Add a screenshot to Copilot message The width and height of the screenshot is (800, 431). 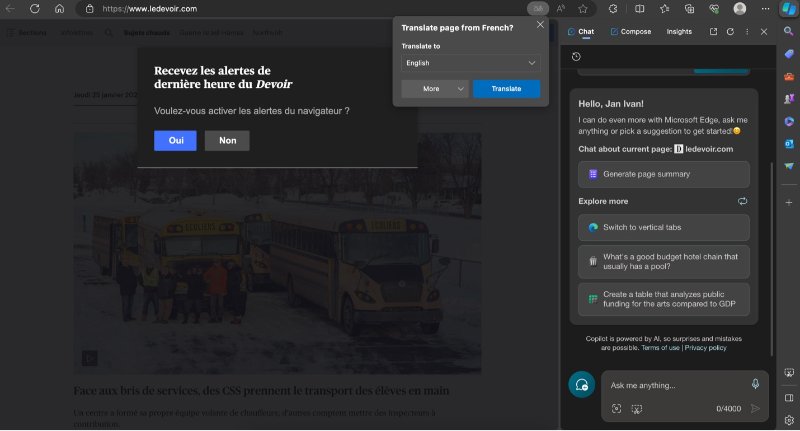click(636, 409)
